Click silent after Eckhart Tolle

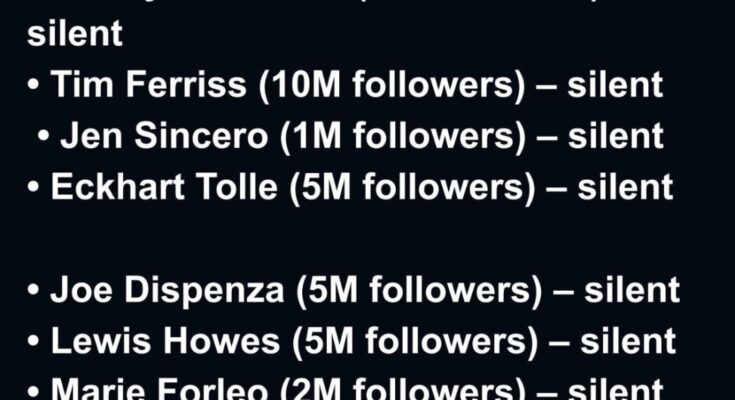[626, 187]
